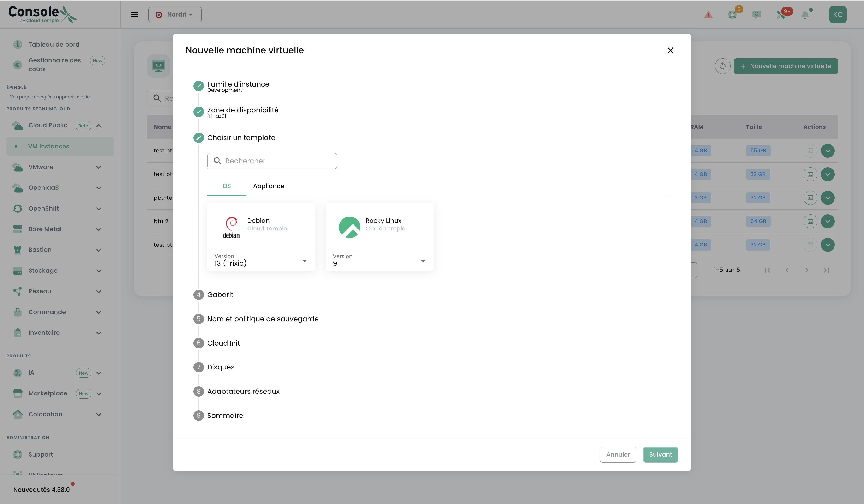Click the Disques step label
This screenshot has height=504, width=864.
point(221,367)
